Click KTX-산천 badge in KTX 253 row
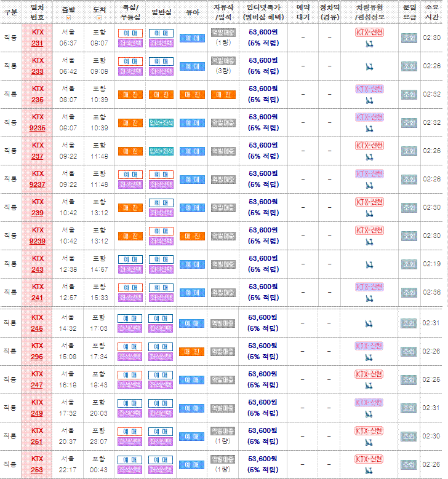Screen dimensions: 448x479 [x=369, y=459]
